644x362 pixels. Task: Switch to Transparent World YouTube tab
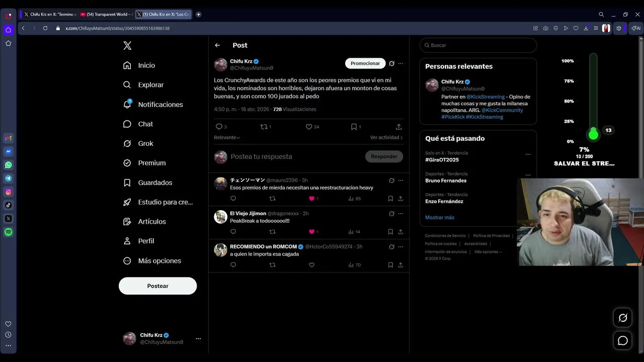click(106, 15)
